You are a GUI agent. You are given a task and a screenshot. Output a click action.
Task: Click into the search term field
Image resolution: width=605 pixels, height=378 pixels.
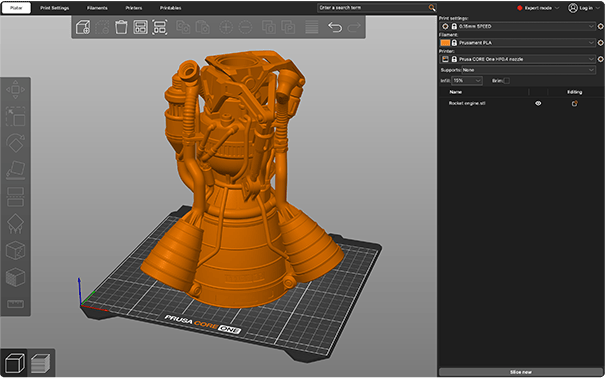click(x=373, y=8)
